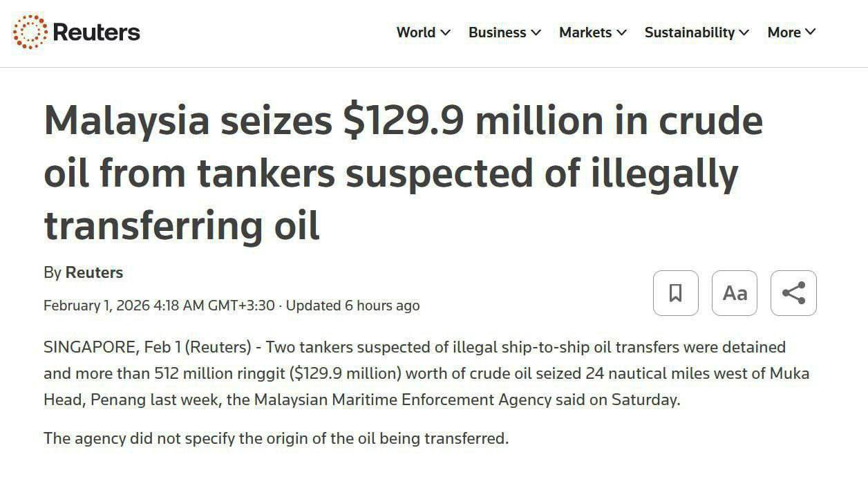This screenshot has width=868, height=477.
Task: Expand the Markets section chevron
Action: coord(622,32)
